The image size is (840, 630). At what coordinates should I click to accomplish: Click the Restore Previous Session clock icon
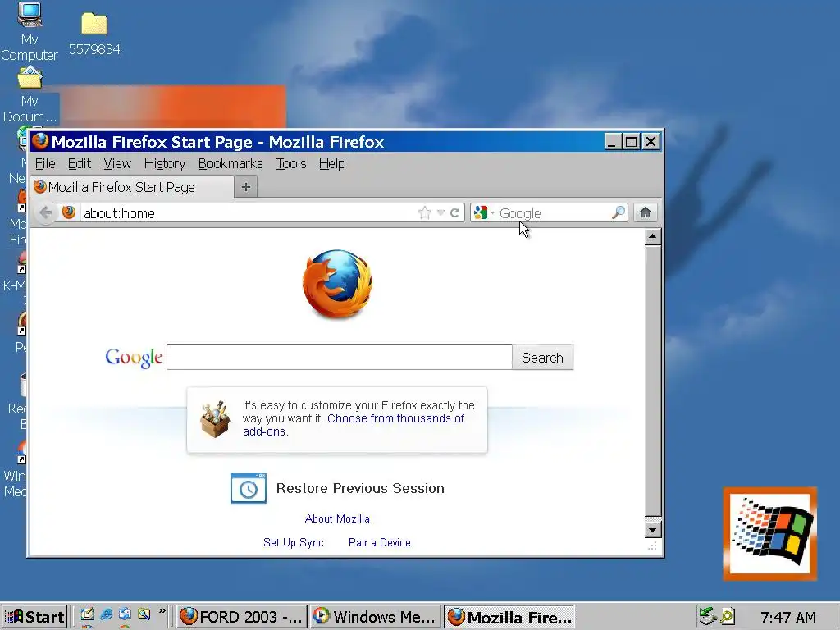pyautogui.click(x=248, y=488)
